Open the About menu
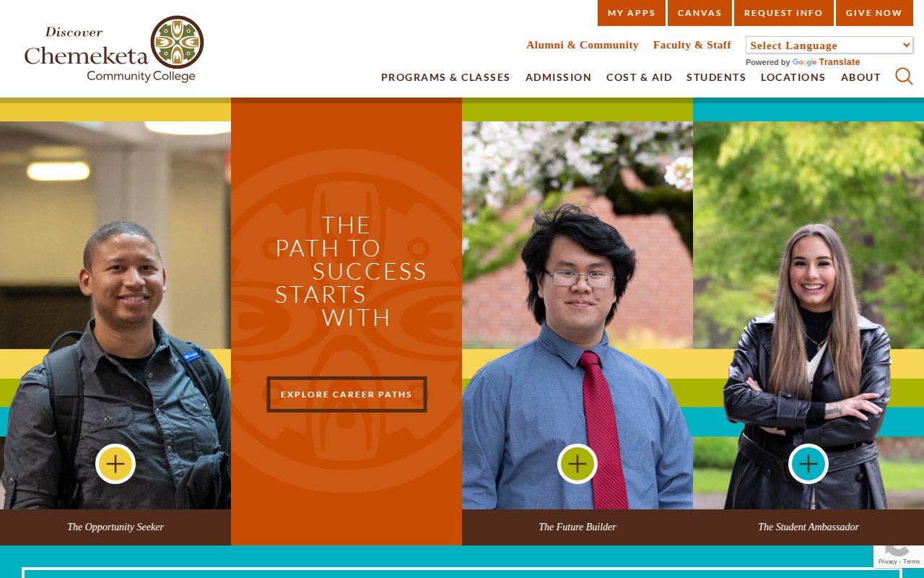Screen dimensions: 924x578 pyautogui.click(x=860, y=77)
